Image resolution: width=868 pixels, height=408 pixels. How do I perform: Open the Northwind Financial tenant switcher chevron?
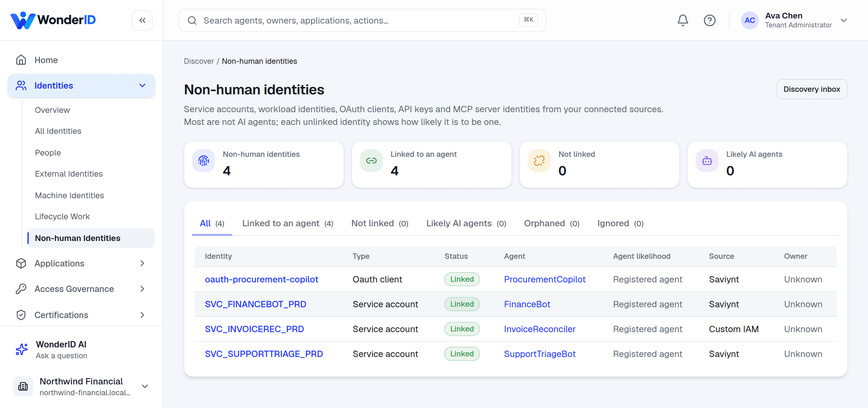coord(145,386)
